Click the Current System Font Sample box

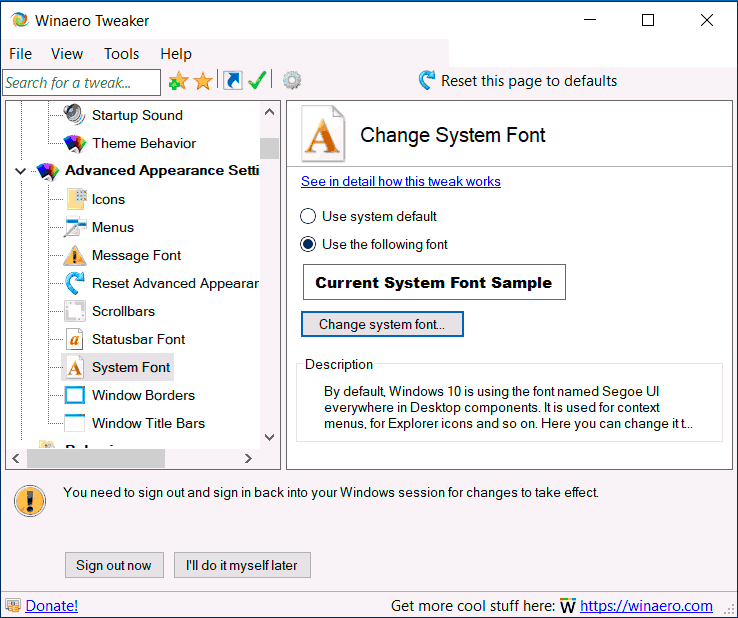tap(434, 282)
